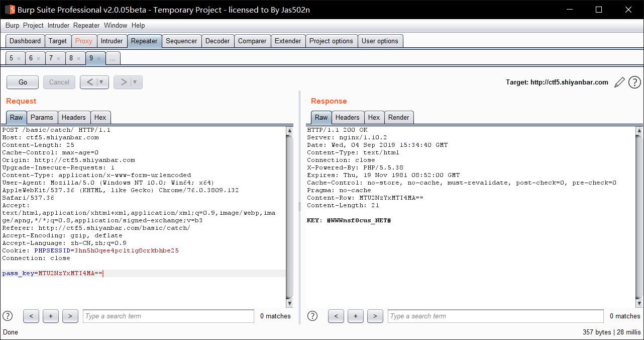
Task: Click the Go button
Action: [x=23, y=82]
